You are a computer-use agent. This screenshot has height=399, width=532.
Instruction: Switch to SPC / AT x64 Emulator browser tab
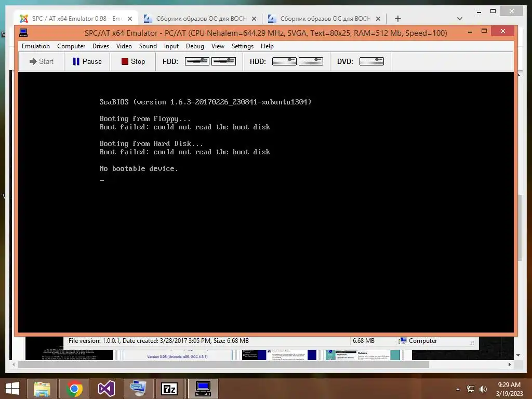click(x=76, y=18)
